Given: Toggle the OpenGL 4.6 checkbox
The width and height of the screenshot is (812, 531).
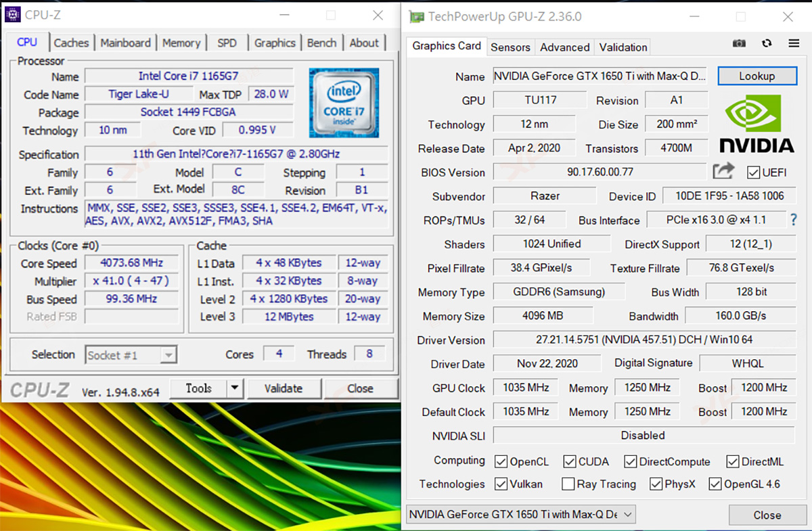Looking at the screenshot, I should pos(715,484).
